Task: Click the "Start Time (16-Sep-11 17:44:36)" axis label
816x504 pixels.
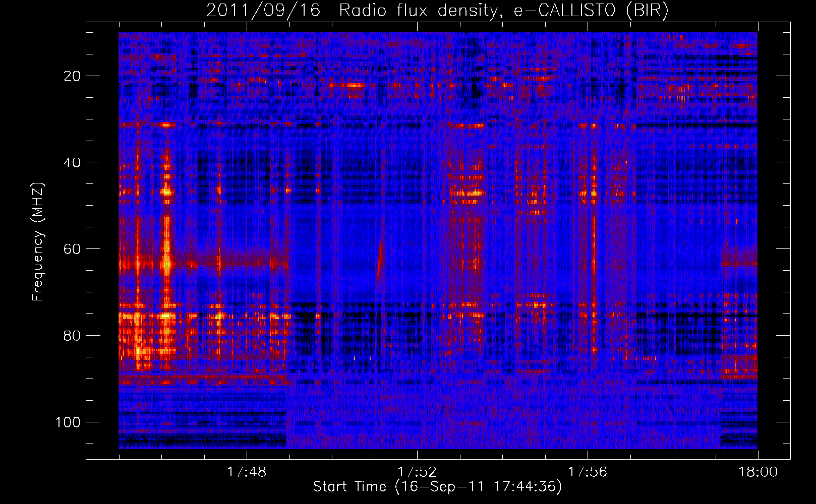Action: 437,487
